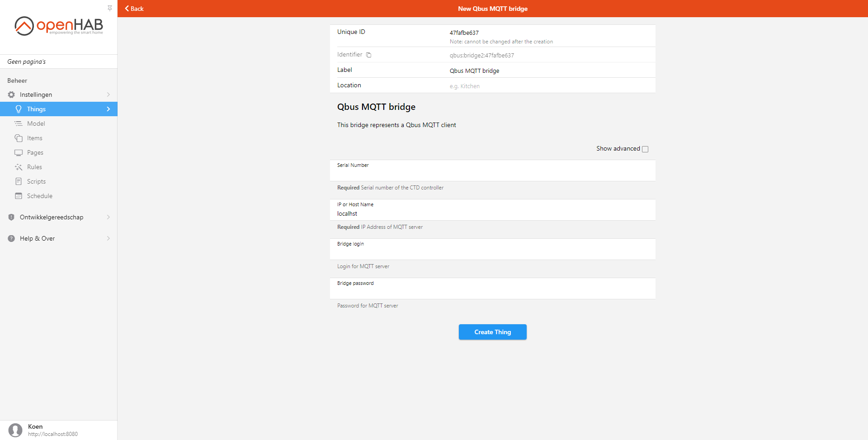Open the Scripts menu item
868x440 pixels.
(59, 181)
